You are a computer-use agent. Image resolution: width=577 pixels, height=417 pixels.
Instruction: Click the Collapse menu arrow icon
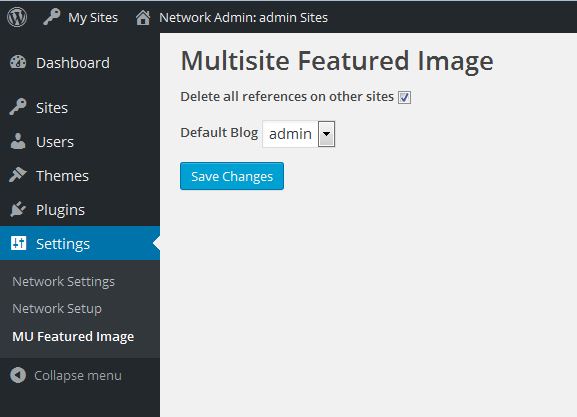click(18, 375)
